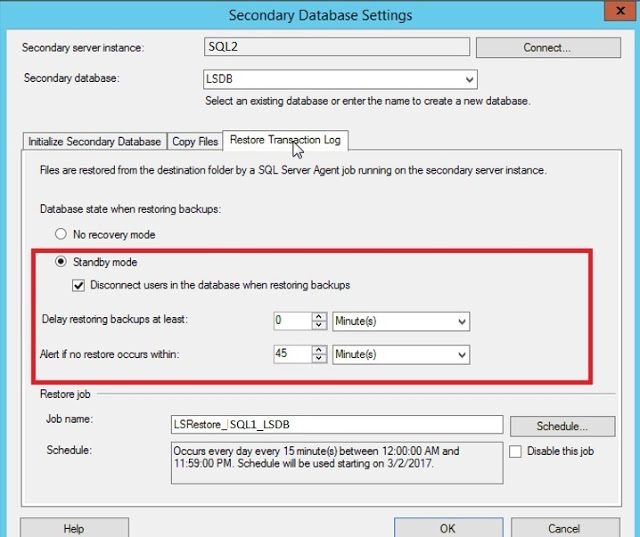
Task: Select Standby mode radio button
Action: click(61, 262)
